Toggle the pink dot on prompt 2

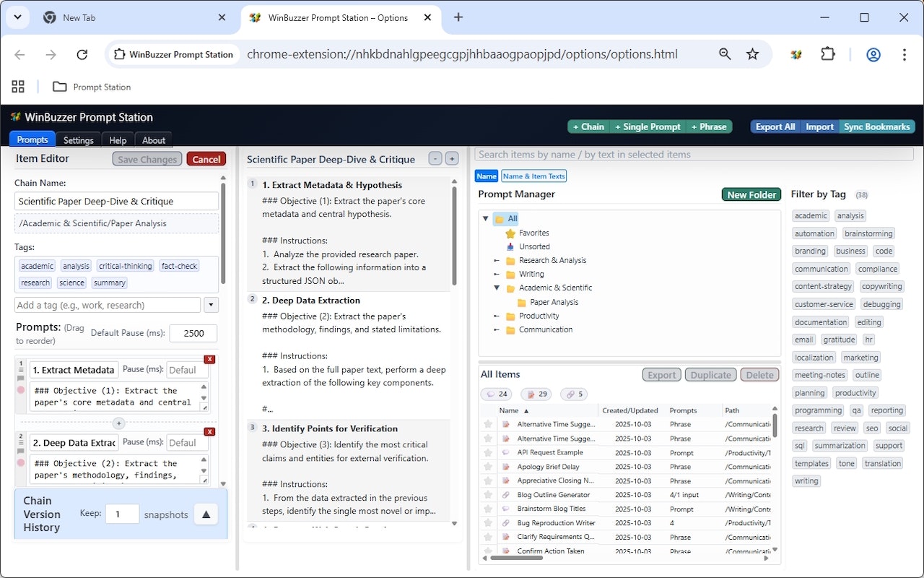(x=21, y=462)
